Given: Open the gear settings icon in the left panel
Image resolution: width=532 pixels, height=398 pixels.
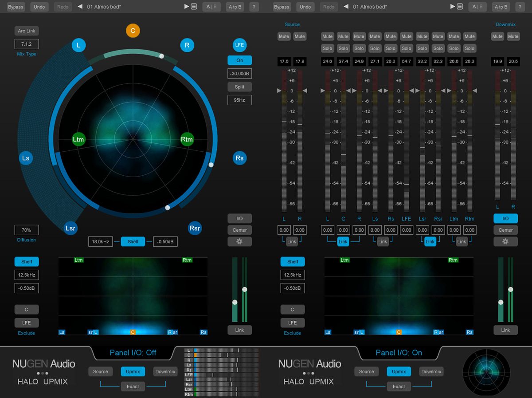Looking at the screenshot, I should coord(239,241).
